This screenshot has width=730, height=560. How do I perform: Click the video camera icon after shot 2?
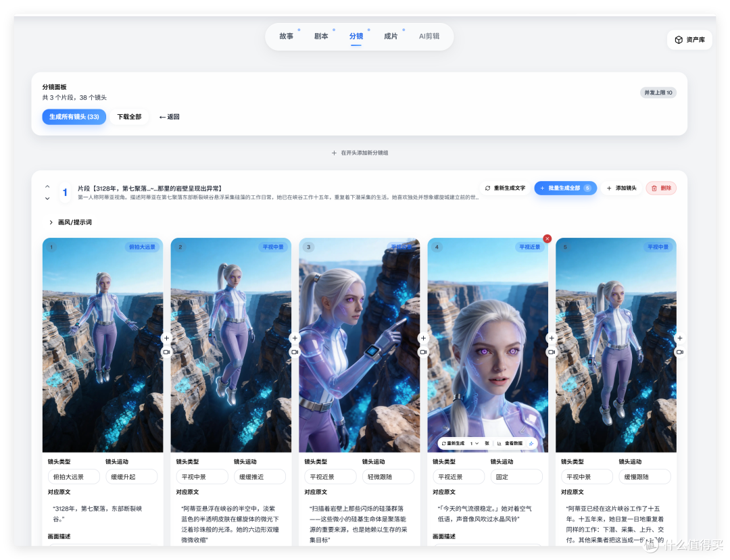pos(295,352)
